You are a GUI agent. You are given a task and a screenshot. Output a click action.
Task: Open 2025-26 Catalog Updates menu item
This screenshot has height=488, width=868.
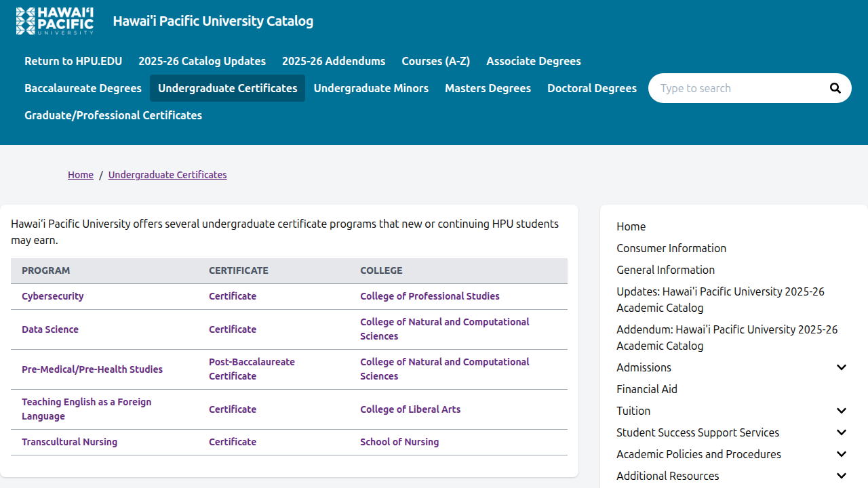[x=202, y=61]
